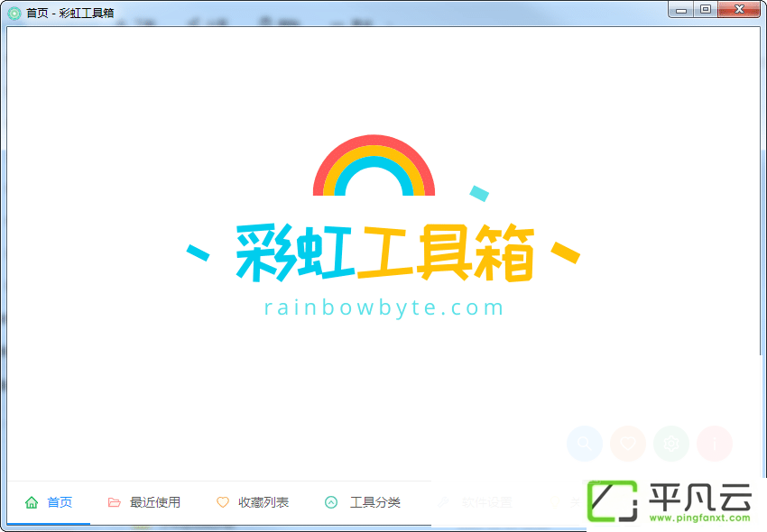Maximize the 彩虹工具箱 window
Image resolution: width=767 pixels, height=532 pixels.
pyautogui.click(x=706, y=9)
